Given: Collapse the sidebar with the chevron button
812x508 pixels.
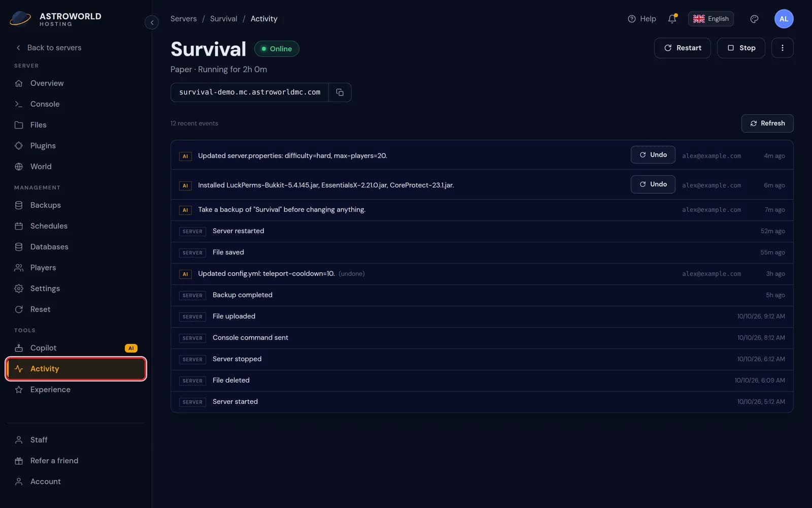Looking at the screenshot, I should pyautogui.click(x=152, y=22).
